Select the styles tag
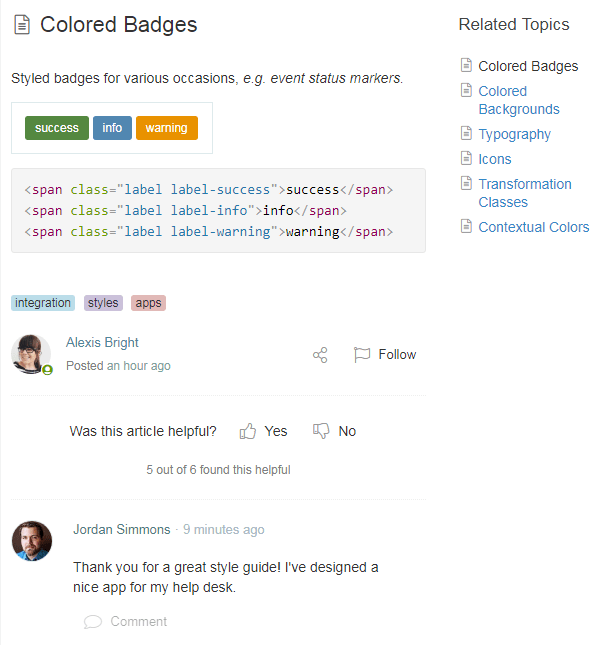Viewport: 610px width, 650px height. click(x=103, y=303)
